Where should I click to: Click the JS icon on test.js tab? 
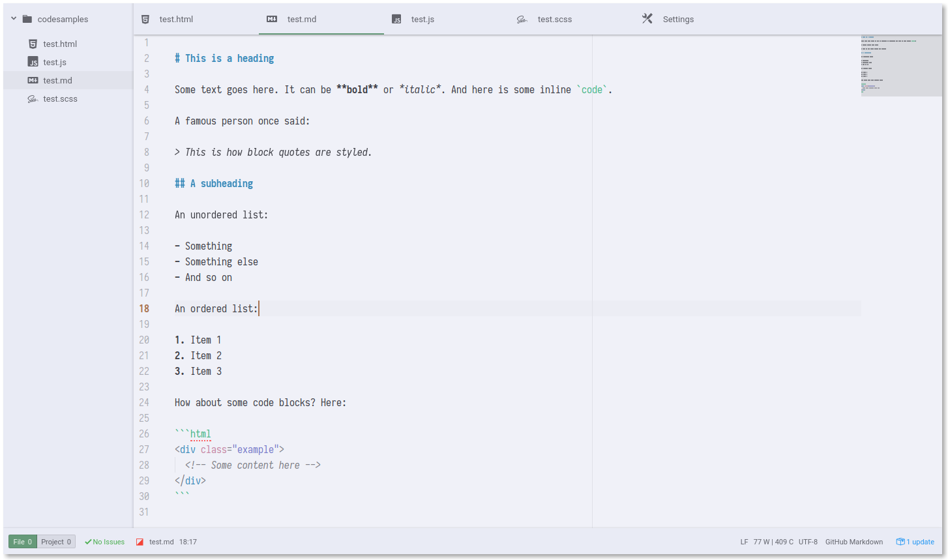click(x=396, y=20)
